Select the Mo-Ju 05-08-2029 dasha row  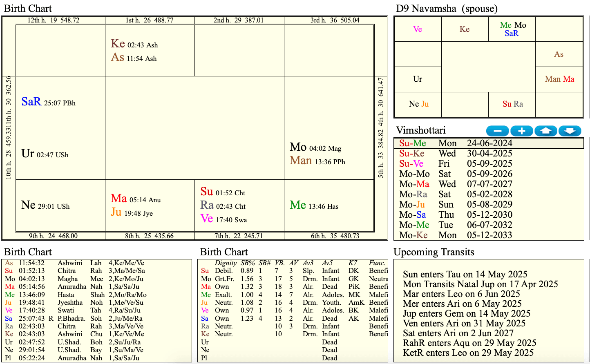pyautogui.click(x=489, y=204)
